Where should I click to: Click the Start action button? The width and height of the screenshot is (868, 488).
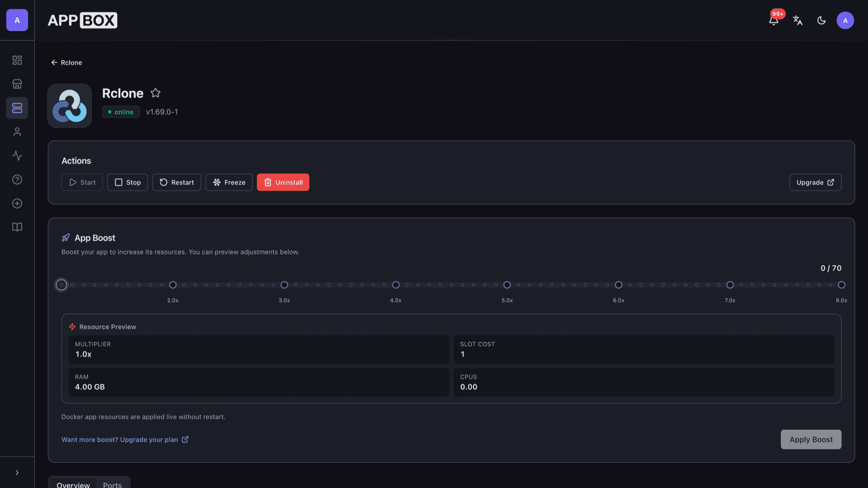pos(82,182)
